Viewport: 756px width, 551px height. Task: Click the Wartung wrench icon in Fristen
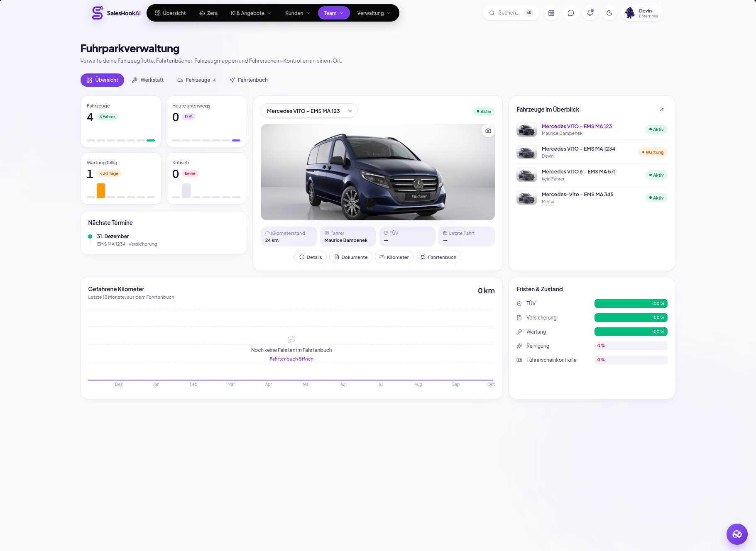click(519, 332)
